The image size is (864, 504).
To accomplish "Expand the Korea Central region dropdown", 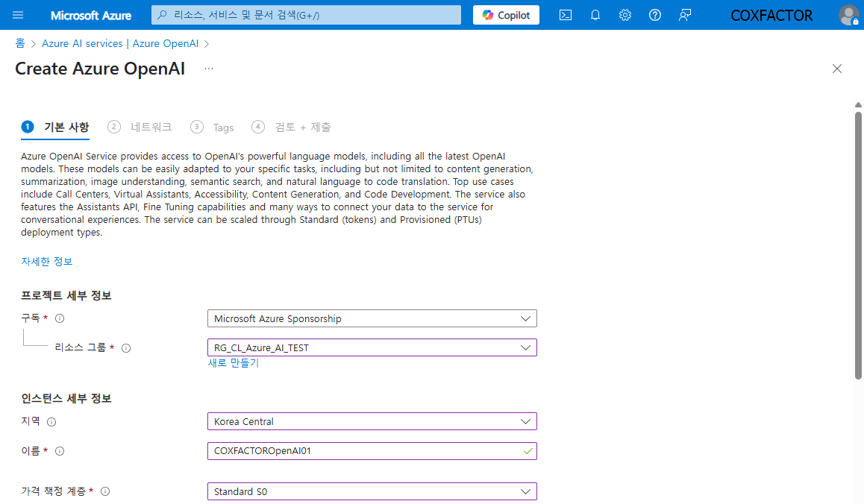I will 372,421.
